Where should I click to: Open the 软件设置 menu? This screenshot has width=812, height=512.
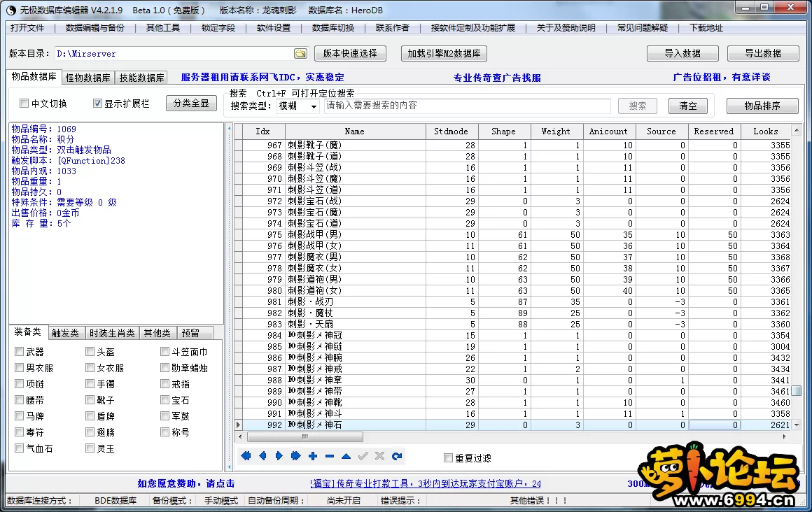tap(274, 27)
